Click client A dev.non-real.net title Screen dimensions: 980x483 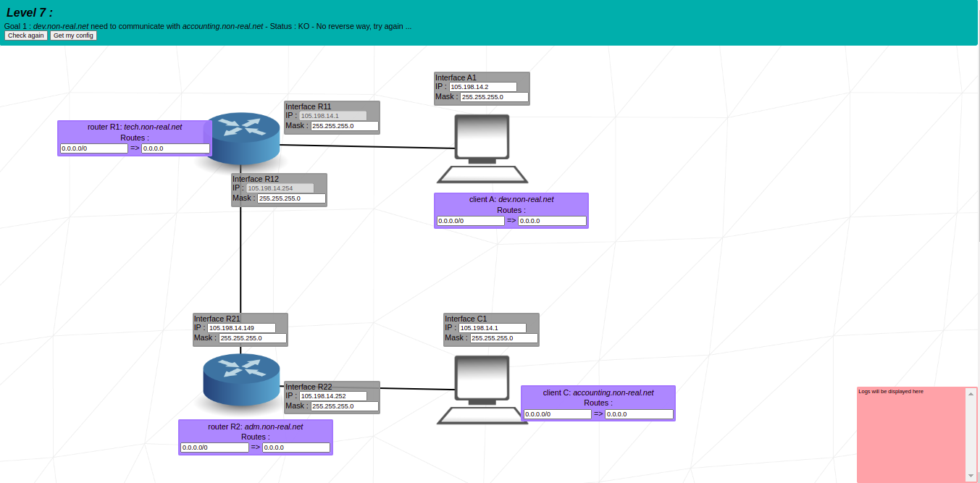point(511,199)
